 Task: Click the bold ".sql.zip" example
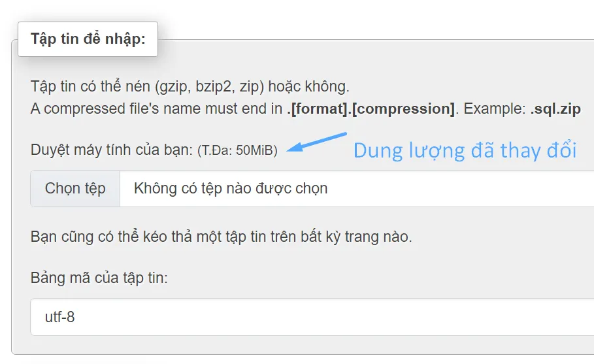point(555,108)
